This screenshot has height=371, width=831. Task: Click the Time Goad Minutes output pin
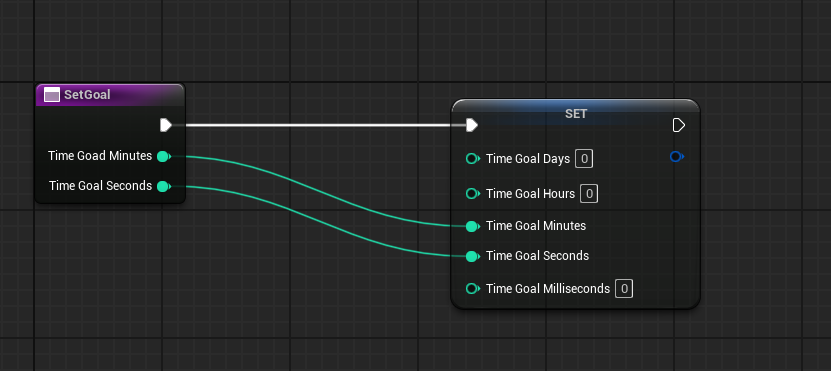pos(164,156)
